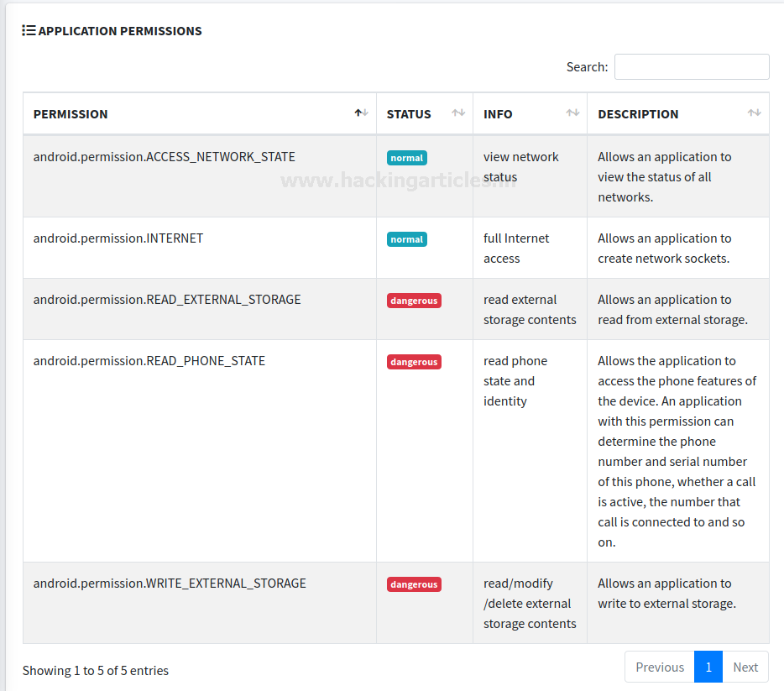Focus the Search input field
The height and width of the screenshot is (691, 784).
tap(692, 67)
